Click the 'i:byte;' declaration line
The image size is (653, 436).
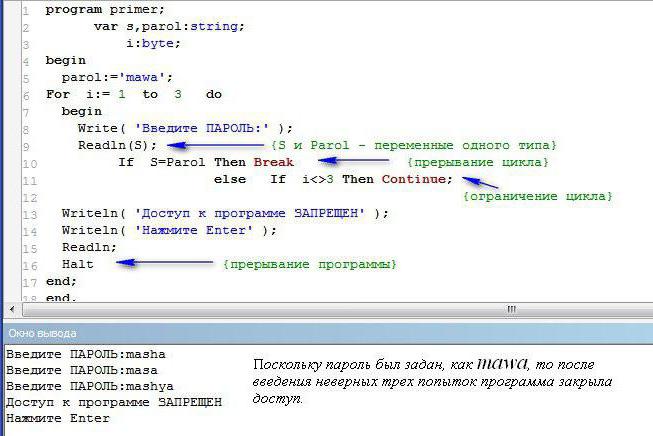coord(153,43)
